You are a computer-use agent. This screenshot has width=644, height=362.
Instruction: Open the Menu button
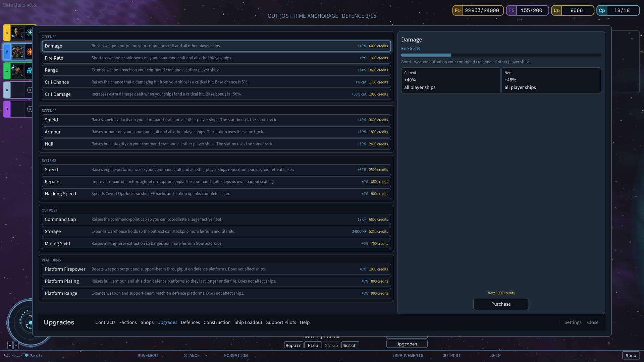631,355
